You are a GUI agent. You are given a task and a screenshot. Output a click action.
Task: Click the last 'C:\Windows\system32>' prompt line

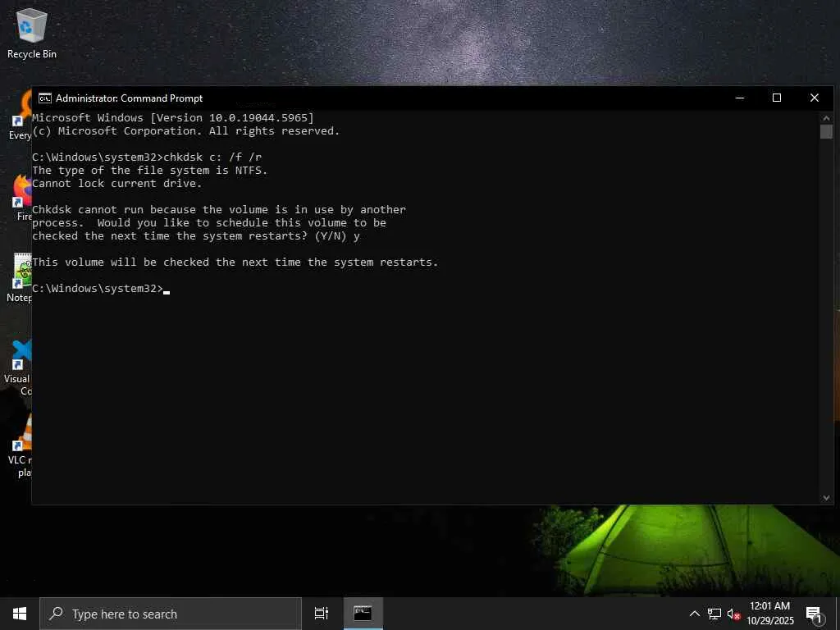(x=101, y=289)
